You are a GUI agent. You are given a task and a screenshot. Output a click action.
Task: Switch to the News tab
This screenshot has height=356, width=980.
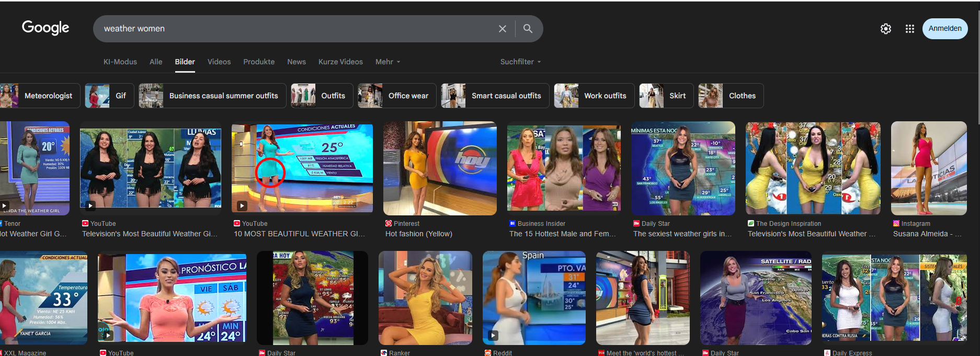point(296,62)
